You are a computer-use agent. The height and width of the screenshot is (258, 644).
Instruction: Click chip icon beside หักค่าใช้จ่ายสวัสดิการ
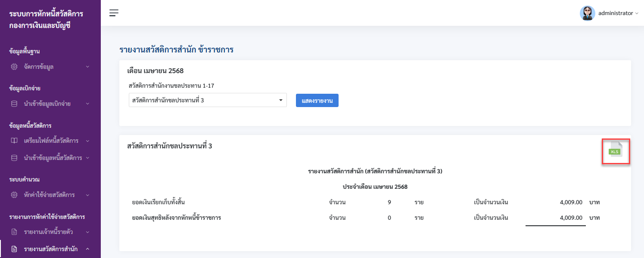pos(14,195)
